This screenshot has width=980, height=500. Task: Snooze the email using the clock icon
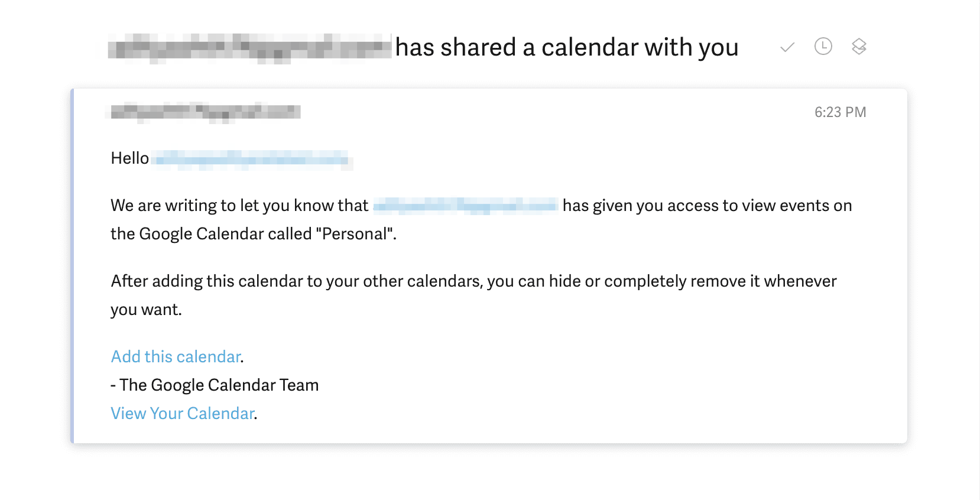pos(823,47)
